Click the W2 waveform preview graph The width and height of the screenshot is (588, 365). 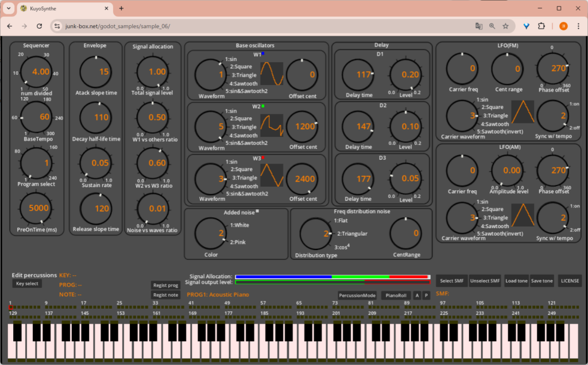coord(272,125)
